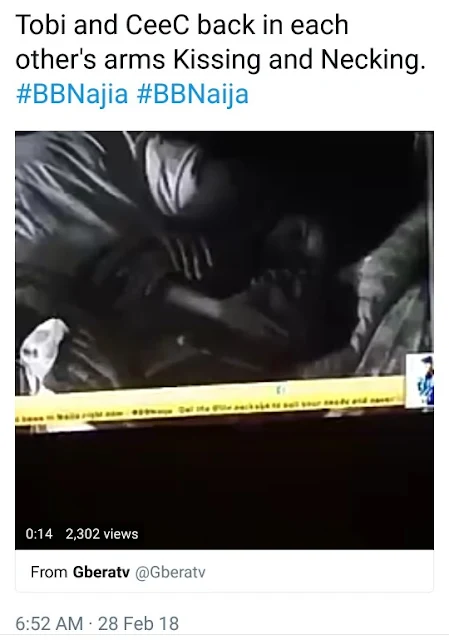Play the embedded tweet video
This screenshot has height=640, width=449.
[x=224, y=340]
